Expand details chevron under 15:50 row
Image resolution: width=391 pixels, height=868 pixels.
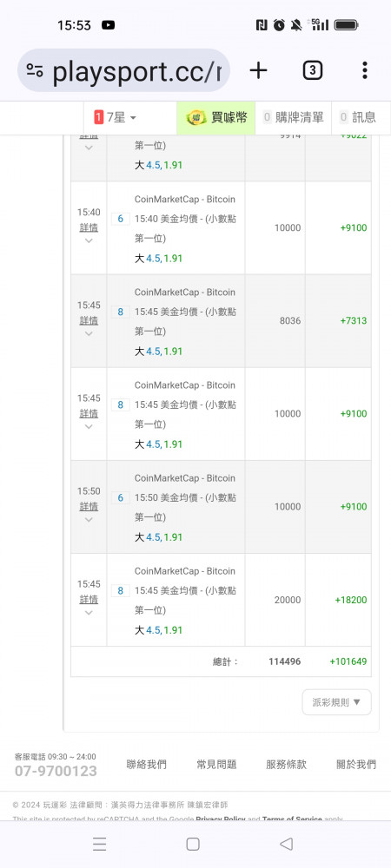(x=89, y=520)
